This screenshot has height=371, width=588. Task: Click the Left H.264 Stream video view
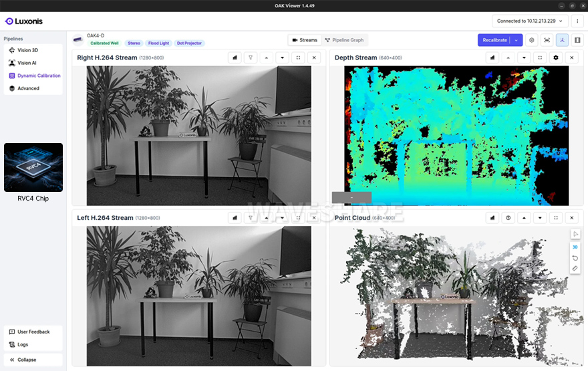(x=198, y=296)
